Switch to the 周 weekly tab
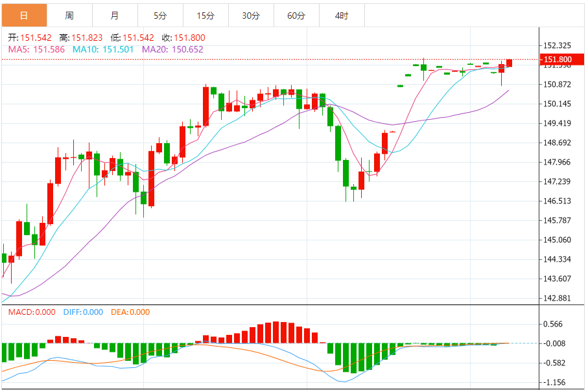588x390 pixels. [69, 16]
